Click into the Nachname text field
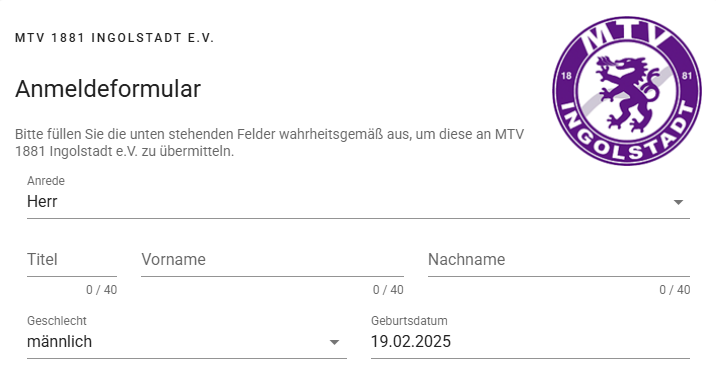716x386 pixels. [x=559, y=260]
